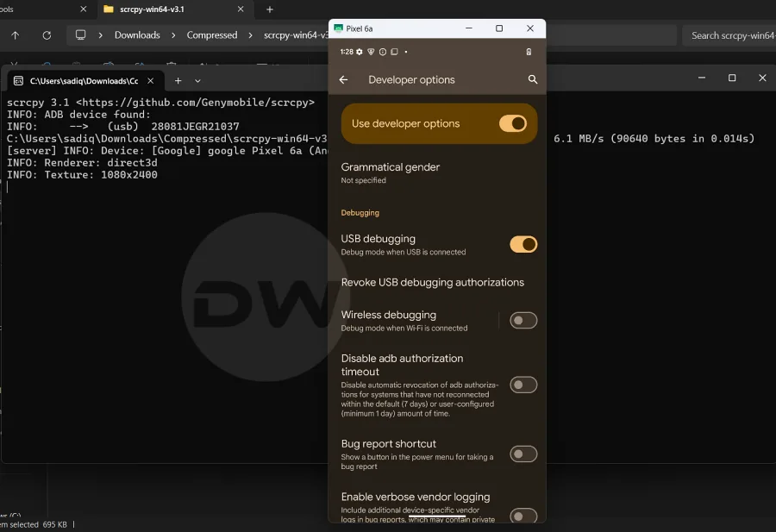Click 'INFO: ADB device found:' terminal line
The width and height of the screenshot is (776, 532).
click(78, 115)
